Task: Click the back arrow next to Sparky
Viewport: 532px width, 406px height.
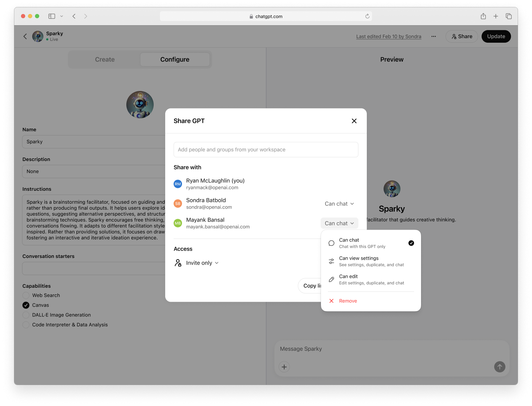Action: tap(25, 36)
